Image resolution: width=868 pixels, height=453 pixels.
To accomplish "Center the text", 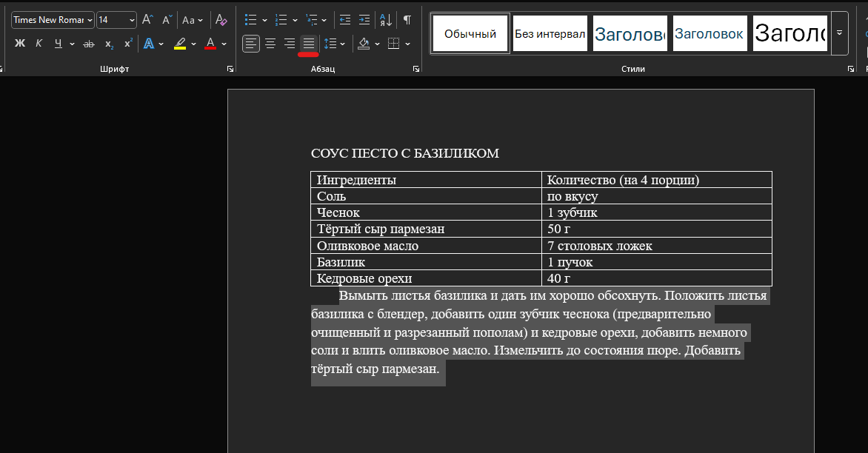I will click(x=270, y=43).
